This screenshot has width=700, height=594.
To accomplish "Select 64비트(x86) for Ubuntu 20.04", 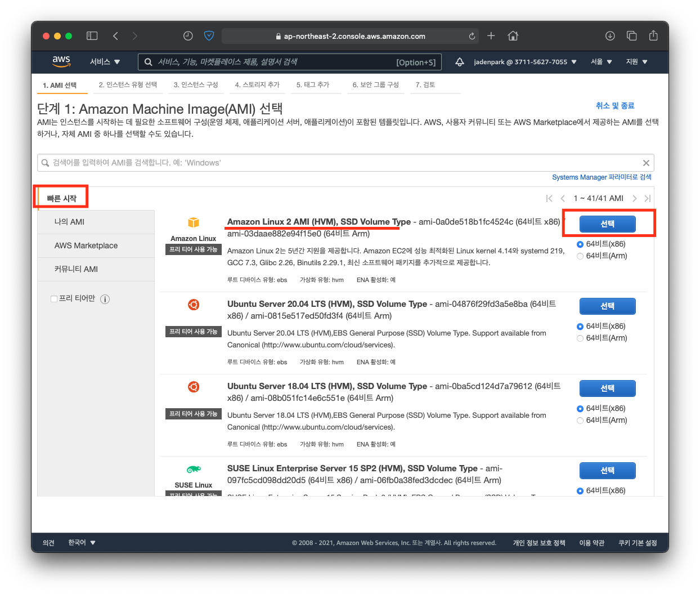I will click(580, 327).
